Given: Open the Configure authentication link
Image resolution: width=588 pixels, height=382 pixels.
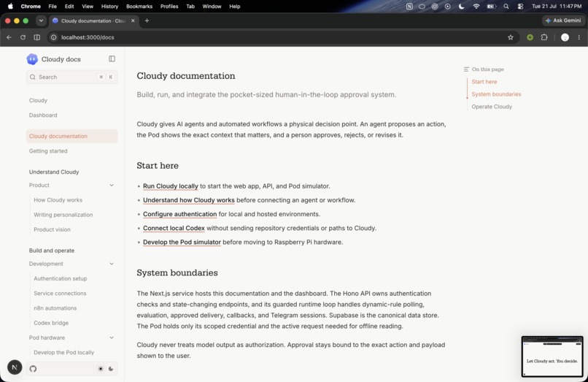Looking at the screenshot, I should point(179,214).
